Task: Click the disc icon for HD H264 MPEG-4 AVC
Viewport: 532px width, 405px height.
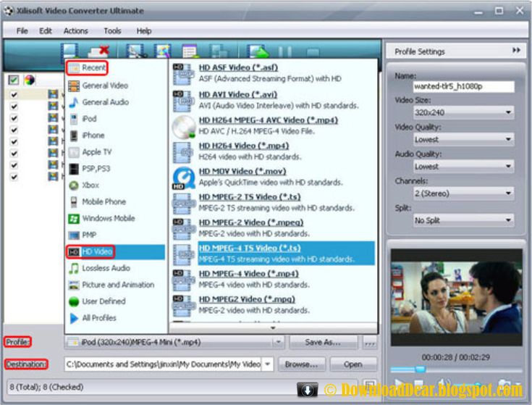Action: tap(184, 127)
